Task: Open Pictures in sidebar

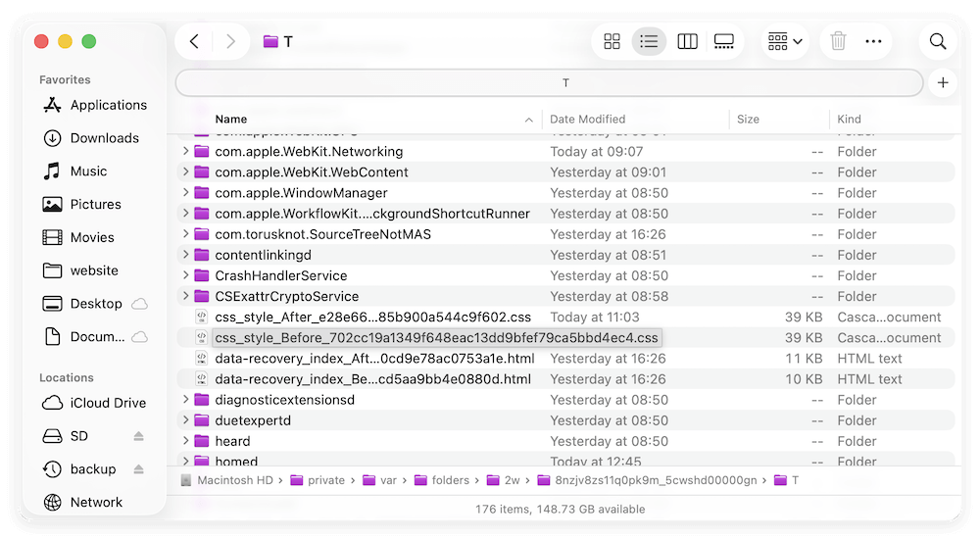Action: (82, 205)
